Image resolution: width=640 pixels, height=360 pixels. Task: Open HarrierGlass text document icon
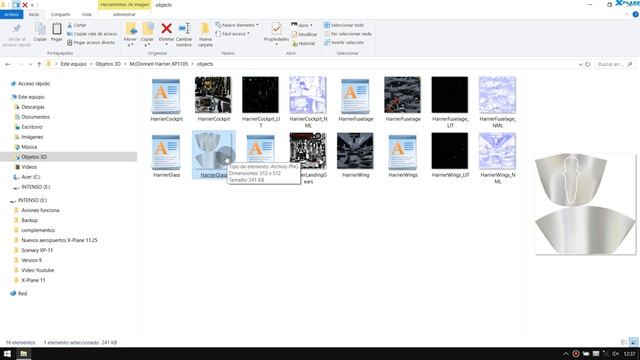coord(166,152)
